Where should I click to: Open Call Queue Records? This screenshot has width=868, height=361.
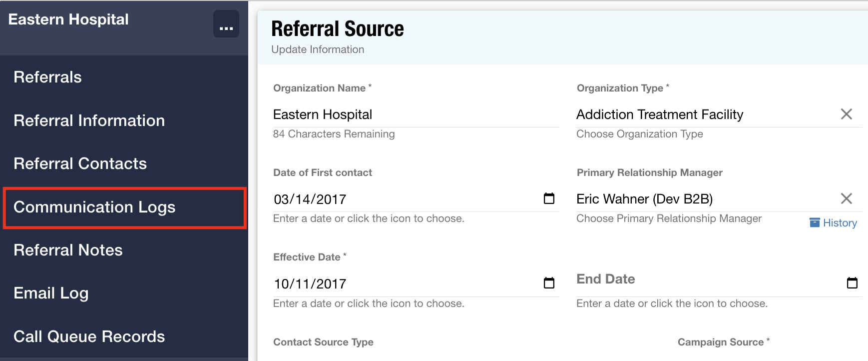[89, 336]
